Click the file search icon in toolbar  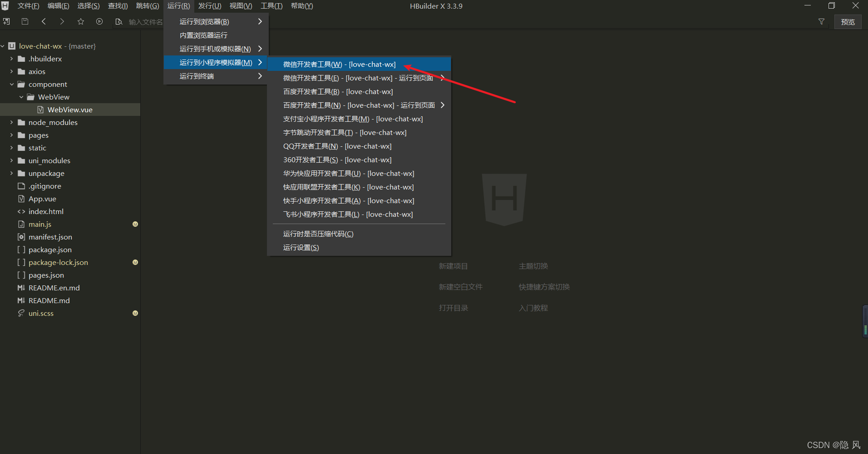click(119, 21)
